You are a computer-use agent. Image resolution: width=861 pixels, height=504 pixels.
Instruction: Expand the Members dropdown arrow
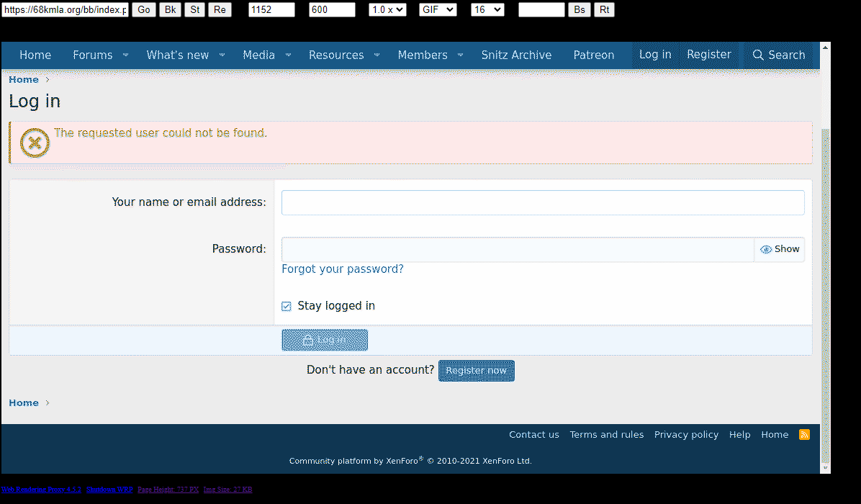pyautogui.click(x=460, y=55)
